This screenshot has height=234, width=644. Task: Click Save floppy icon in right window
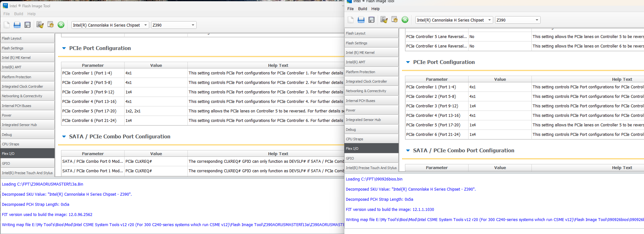coord(371,20)
